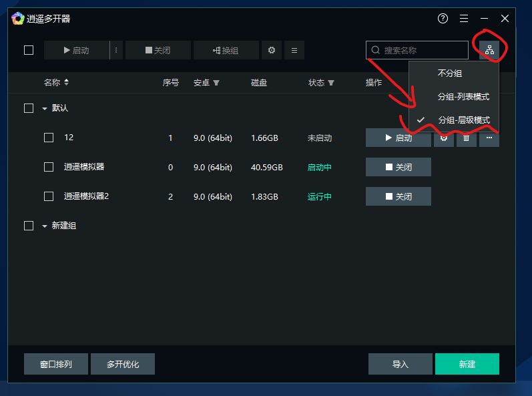532x396 pixels.
Task: Click the help question mark icon
Action: pyautogui.click(x=443, y=19)
